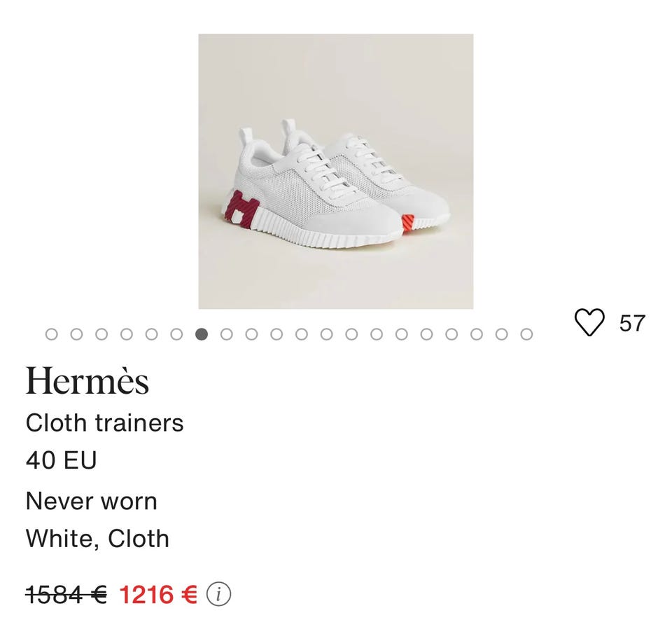Select the third carousel dot

(x=101, y=334)
